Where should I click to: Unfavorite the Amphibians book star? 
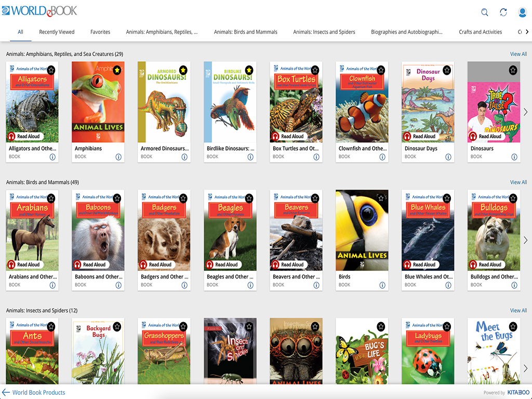point(117,70)
